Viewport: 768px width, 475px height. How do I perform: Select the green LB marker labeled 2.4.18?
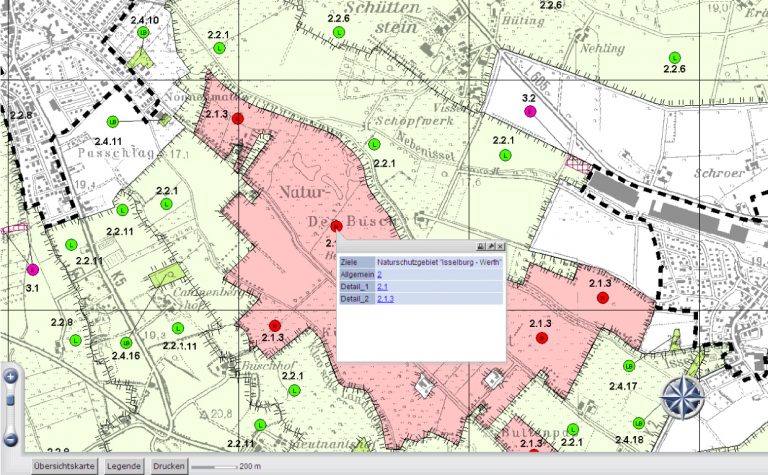point(639,423)
